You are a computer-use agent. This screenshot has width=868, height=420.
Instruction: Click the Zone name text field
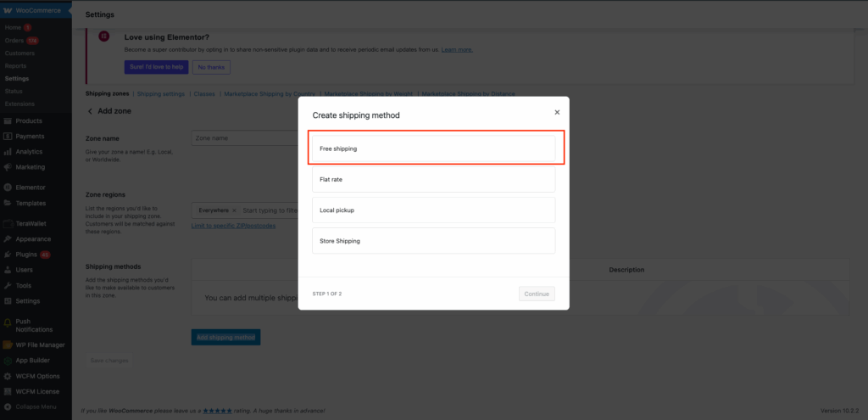pyautogui.click(x=244, y=138)
